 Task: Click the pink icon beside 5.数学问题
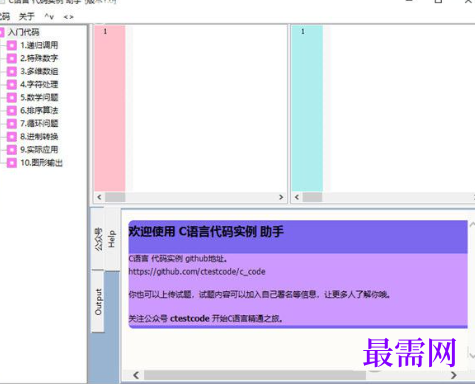pos(12,97)
